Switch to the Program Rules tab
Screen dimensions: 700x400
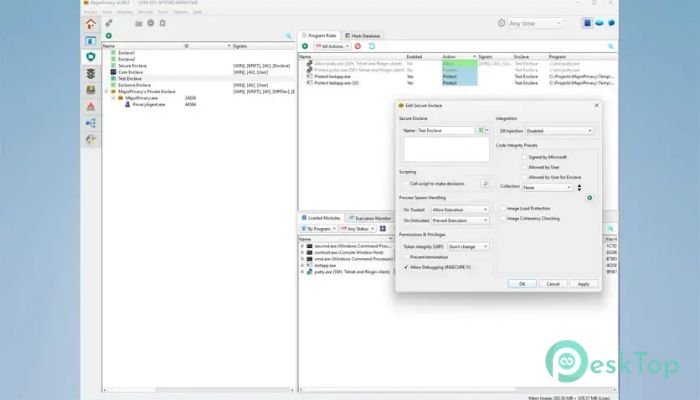tap(319, 36)
